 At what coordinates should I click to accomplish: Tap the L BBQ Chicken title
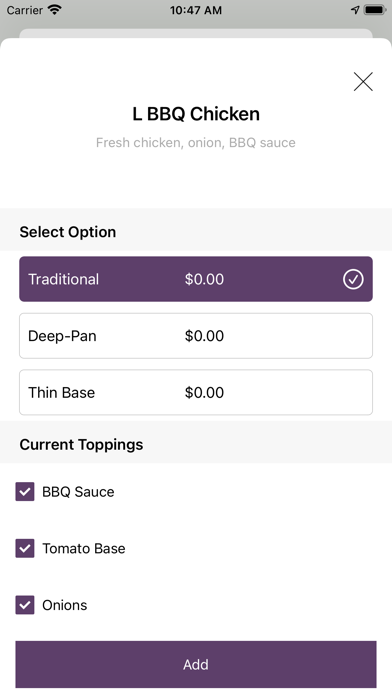coord(196,114)
